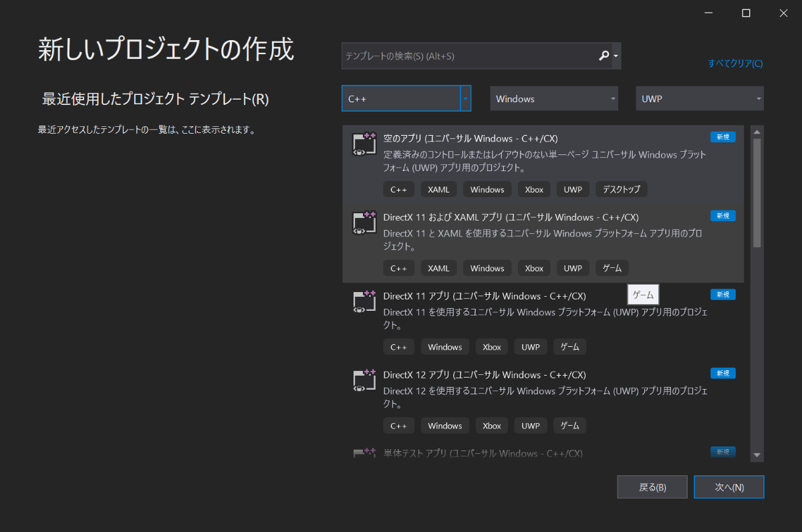Viewport: 802px width, 532px height.
Task: Maximize the dialog window
Action: click(746, 13)
